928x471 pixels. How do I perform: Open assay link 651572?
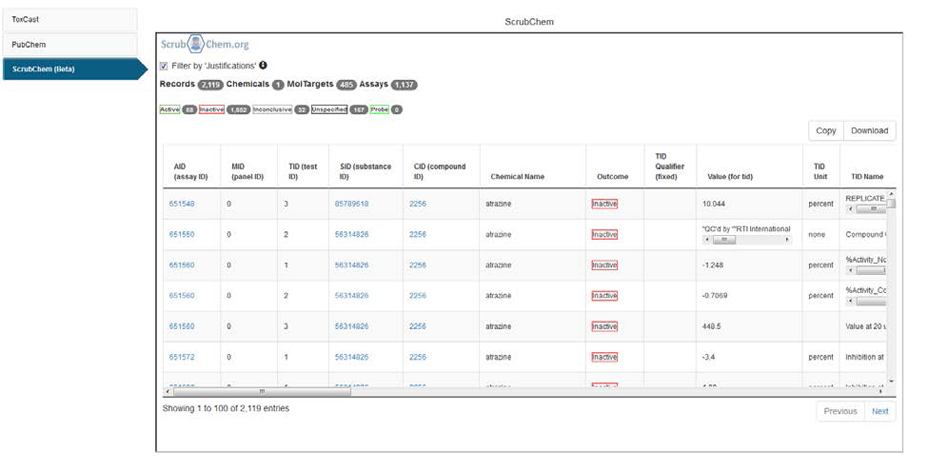(x=182, y=357)
